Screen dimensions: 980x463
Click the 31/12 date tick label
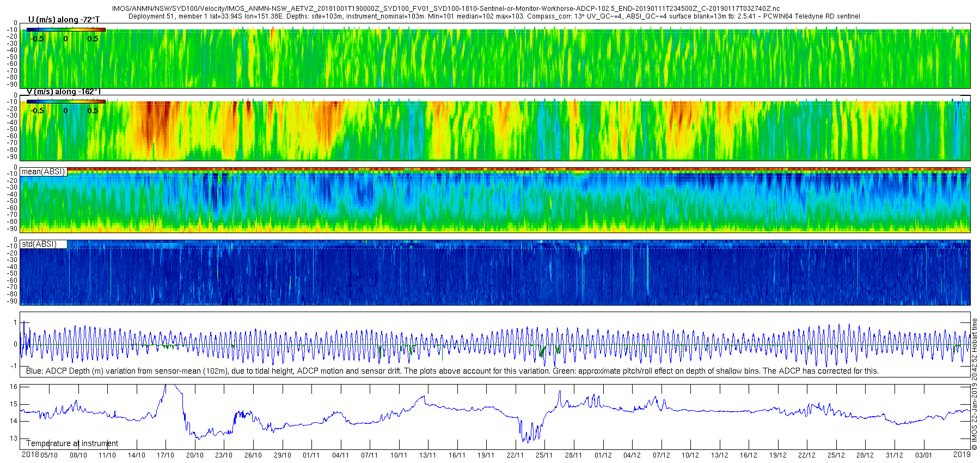click(894, 455)
